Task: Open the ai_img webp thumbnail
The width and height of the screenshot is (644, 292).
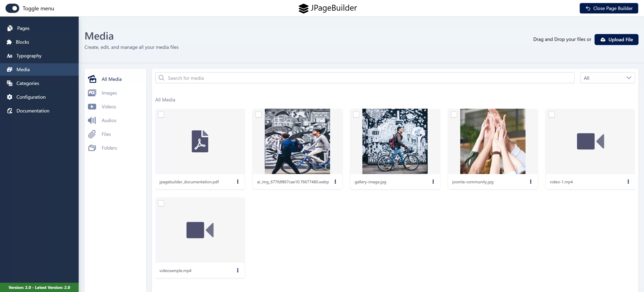Action: (297, 141)
